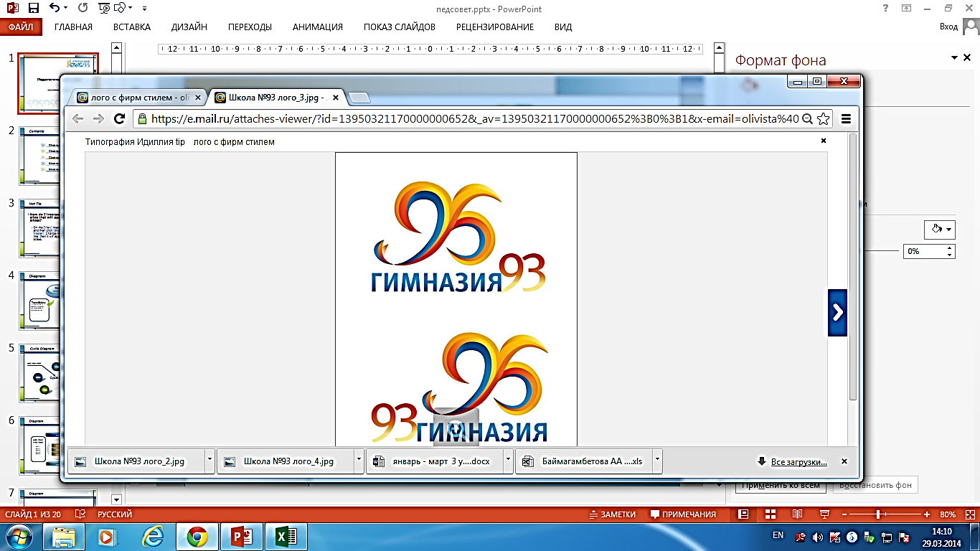Image resolution: width=980 pixels, height=551 pixels.
Task: Switch to the ГЛАВНАЯ ribbon tab
Action: coord(74,27)
